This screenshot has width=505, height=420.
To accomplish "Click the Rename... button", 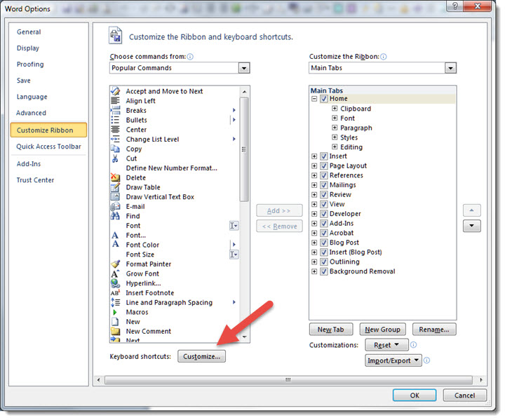I will tap(434, 330).
